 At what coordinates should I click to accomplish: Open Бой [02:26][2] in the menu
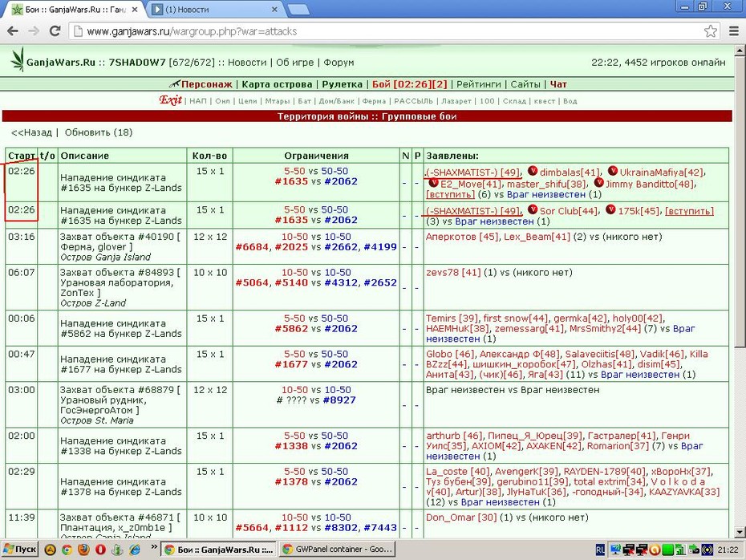(410, 84)
